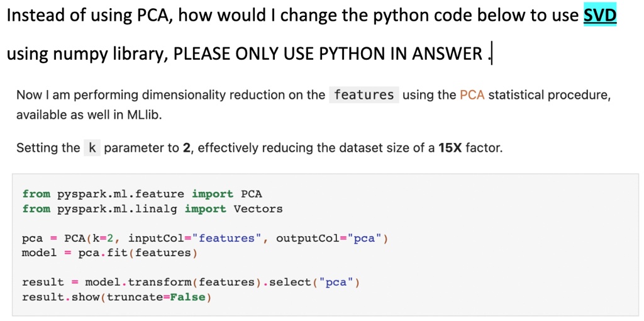Click the "pca" string in outputCol

click(x=363, y=239)
